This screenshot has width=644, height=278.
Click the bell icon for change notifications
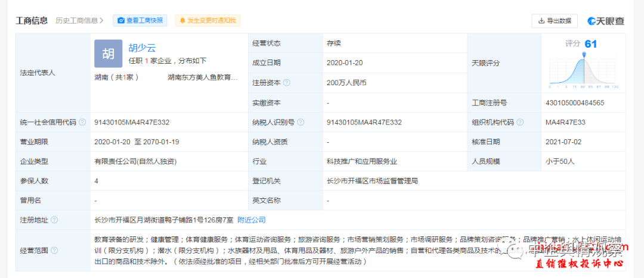(x=182, y=20)
